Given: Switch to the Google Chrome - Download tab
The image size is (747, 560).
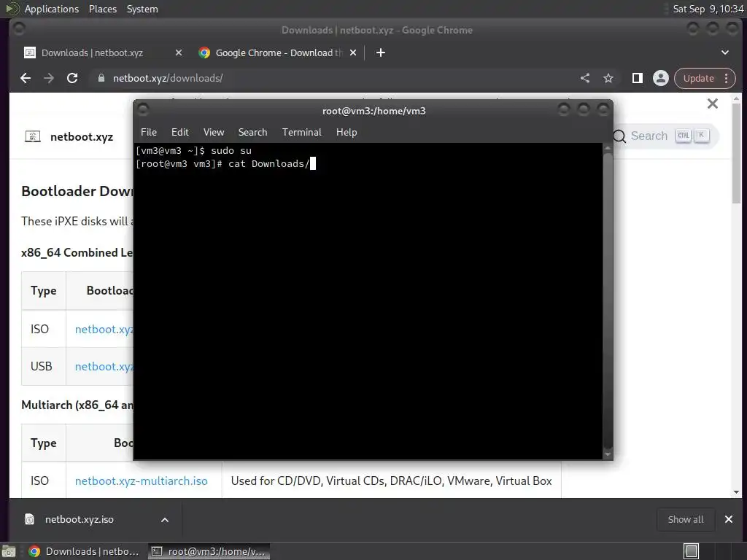Looking at the screenshot, I should pyautogui.click(x=278, y=52).
